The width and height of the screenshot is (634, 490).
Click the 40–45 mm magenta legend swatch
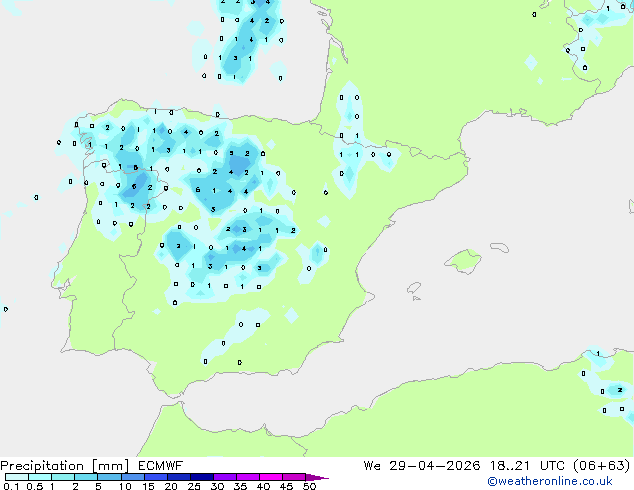click(x=271, y=477)
